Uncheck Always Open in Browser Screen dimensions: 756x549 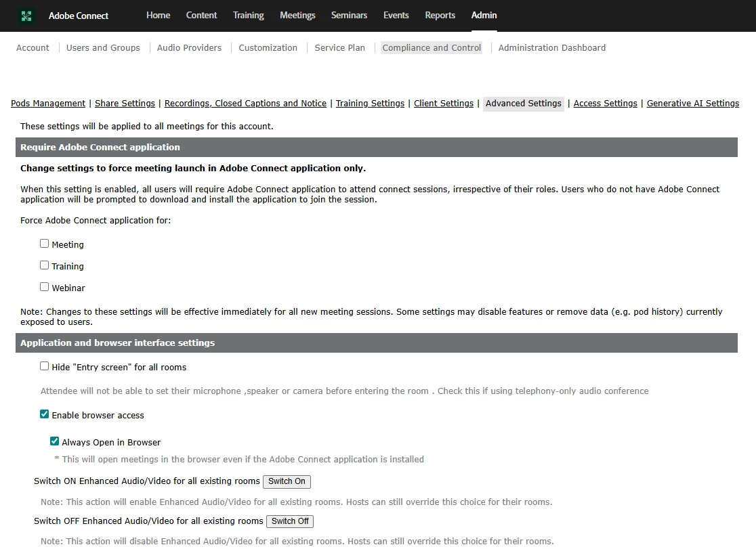(54, 441)
